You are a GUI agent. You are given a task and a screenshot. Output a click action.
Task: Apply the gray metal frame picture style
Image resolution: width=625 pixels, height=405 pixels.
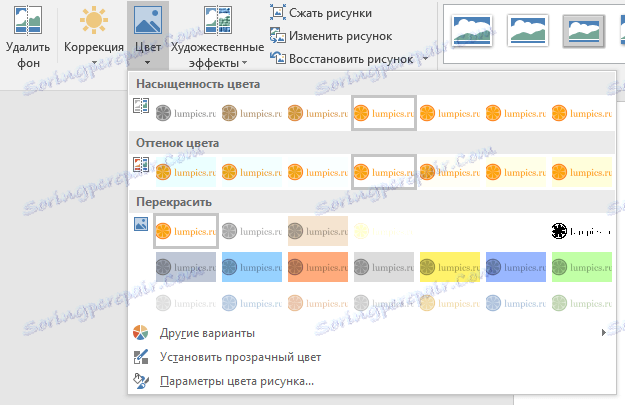tap(584, 31)
